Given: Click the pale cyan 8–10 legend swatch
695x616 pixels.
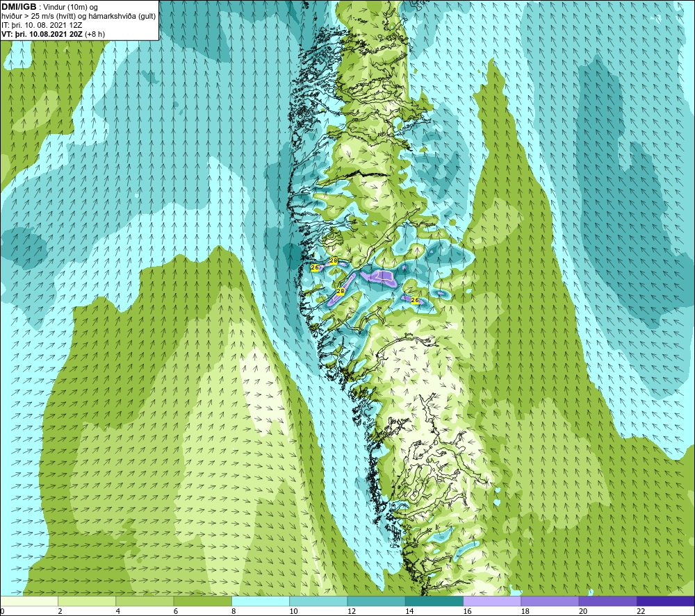Looking at the screenshot, I should (261, 601).
